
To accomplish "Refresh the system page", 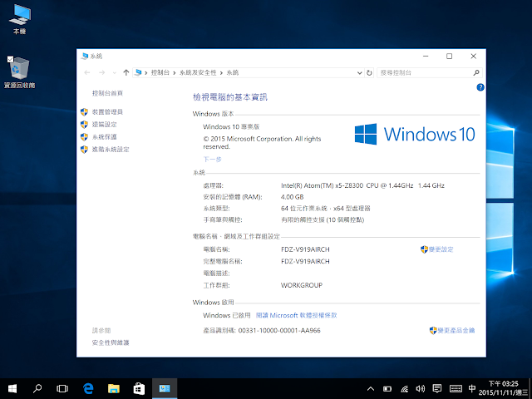I will (x=369, y=72).
